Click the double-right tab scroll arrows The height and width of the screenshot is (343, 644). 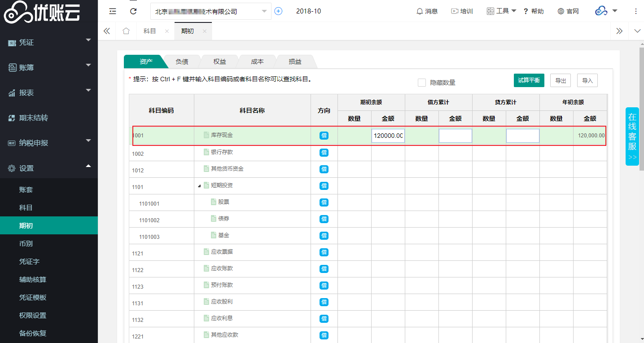[619, 31]
